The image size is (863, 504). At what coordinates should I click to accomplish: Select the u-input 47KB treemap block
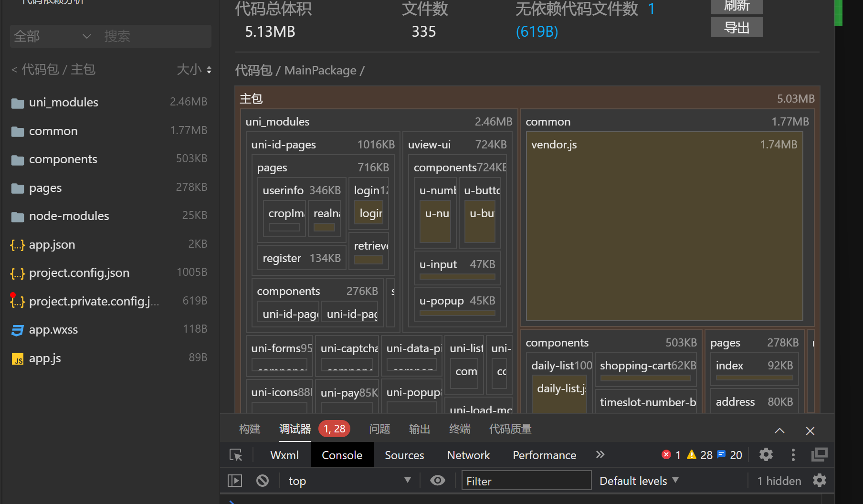pos(457,267)
